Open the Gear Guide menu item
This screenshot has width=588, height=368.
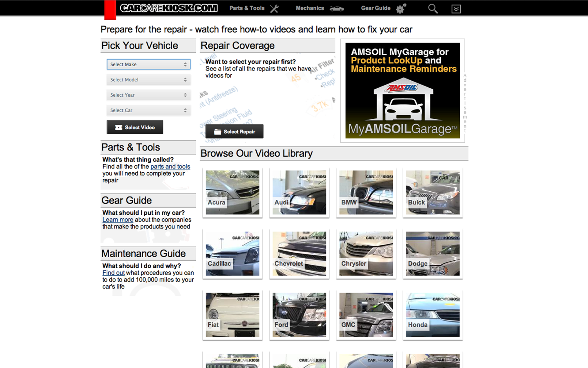pyautogui.click(x=375, y=8)
